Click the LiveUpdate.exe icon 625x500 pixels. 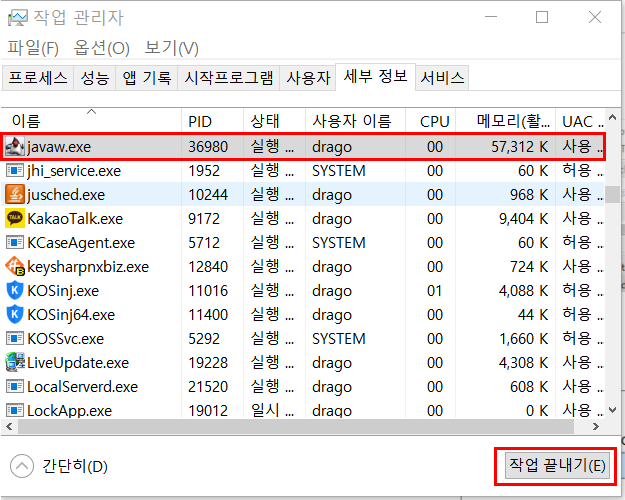tap(15, 362)
